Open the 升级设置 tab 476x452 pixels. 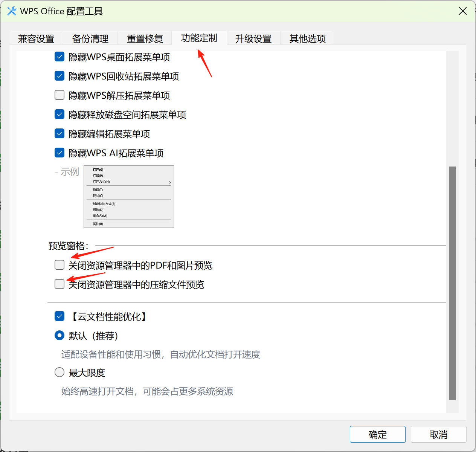point(253,38)
